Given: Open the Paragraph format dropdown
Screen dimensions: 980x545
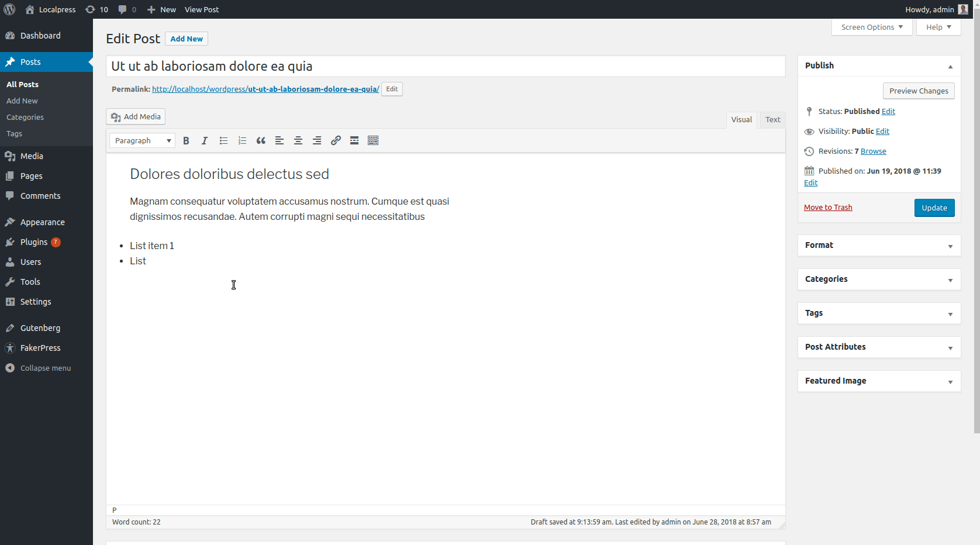Looking at the screenshot, I should 142,140.
